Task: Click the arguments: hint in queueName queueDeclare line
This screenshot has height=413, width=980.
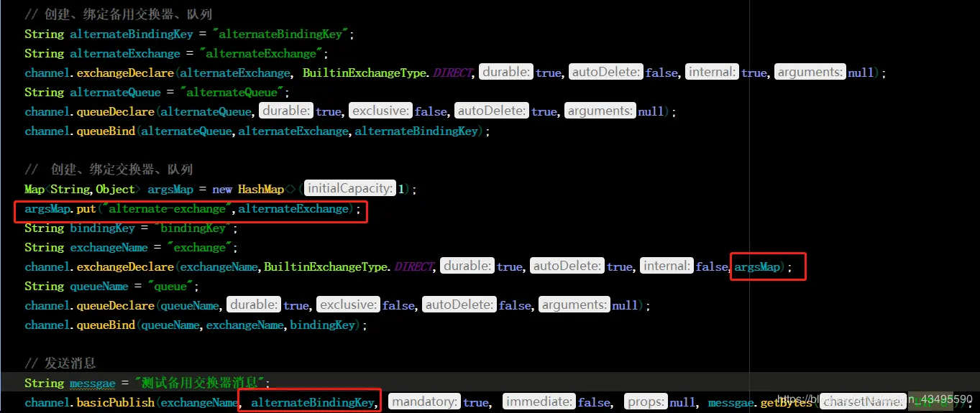Action: pos(574,305)
